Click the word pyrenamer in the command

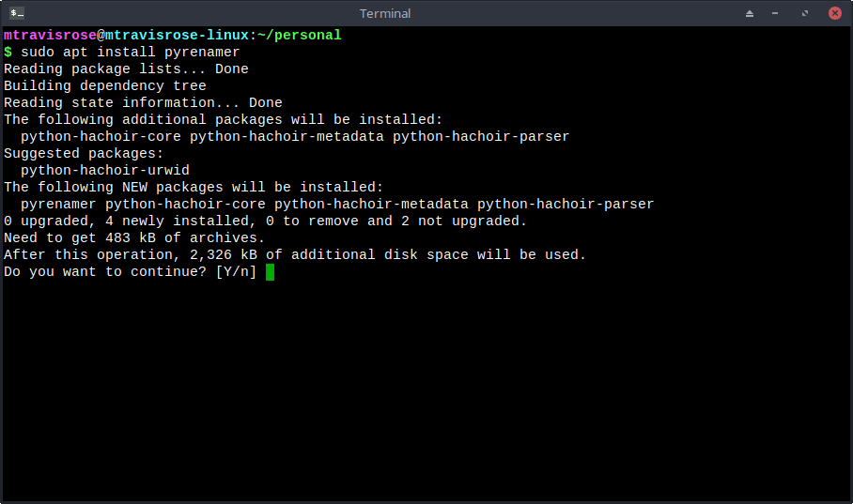point(202,53)
